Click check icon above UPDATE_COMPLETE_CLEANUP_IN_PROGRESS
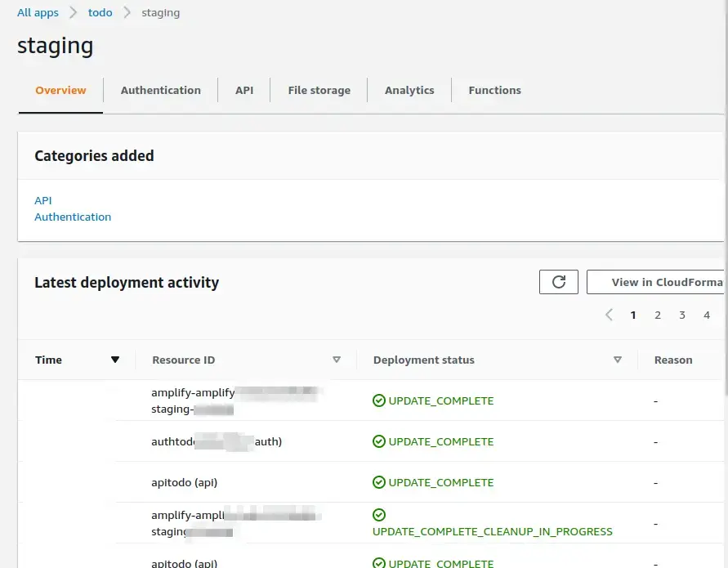 click(379, 515)
